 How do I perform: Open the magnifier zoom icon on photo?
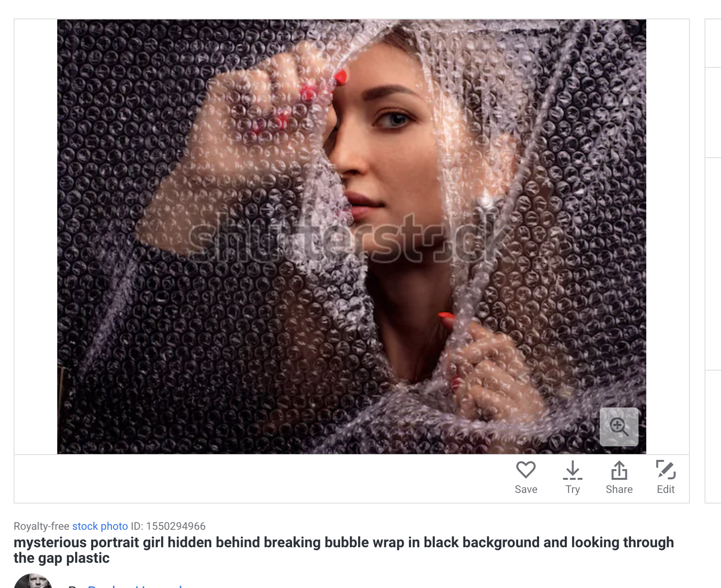click(x=619, y=426)
